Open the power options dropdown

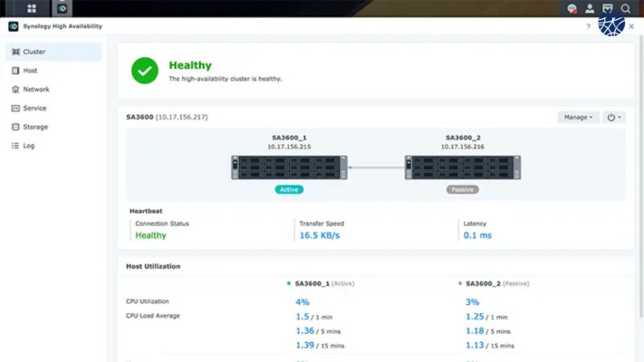click(x=614, y=118)
